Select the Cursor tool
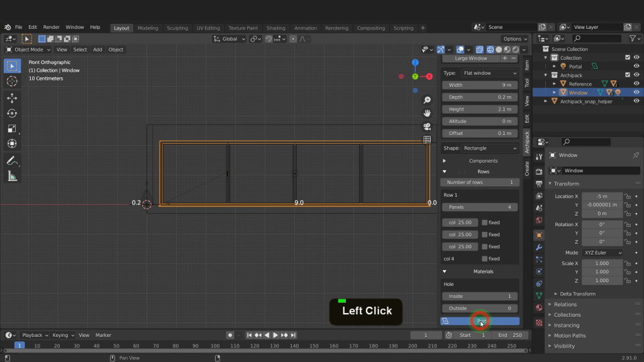The height and width of the screenshot is (362, 644). click(12, 82)
